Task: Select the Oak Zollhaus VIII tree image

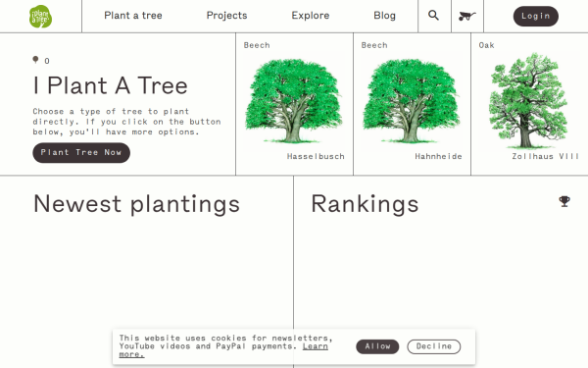Action: (x=528, y=101)
